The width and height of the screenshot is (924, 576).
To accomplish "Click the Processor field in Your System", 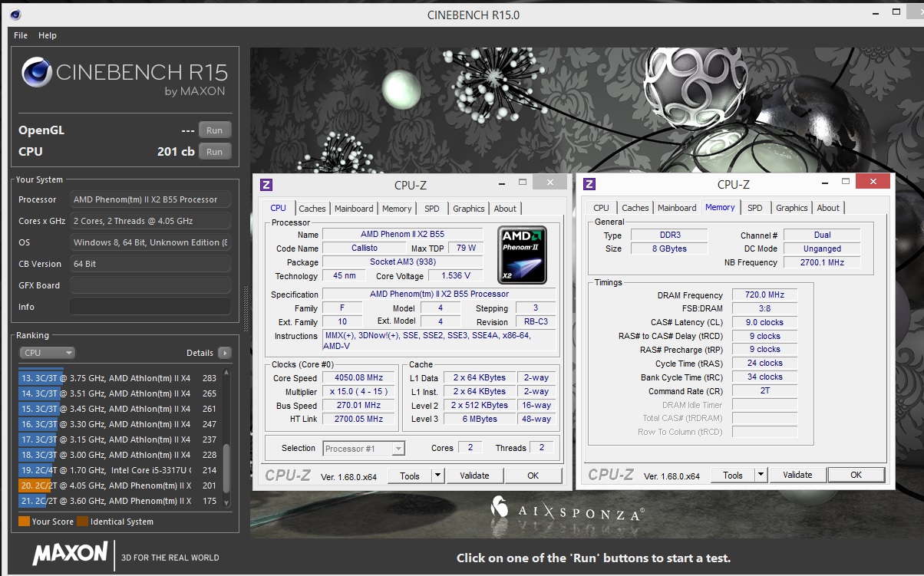I will tap(150, 199).
